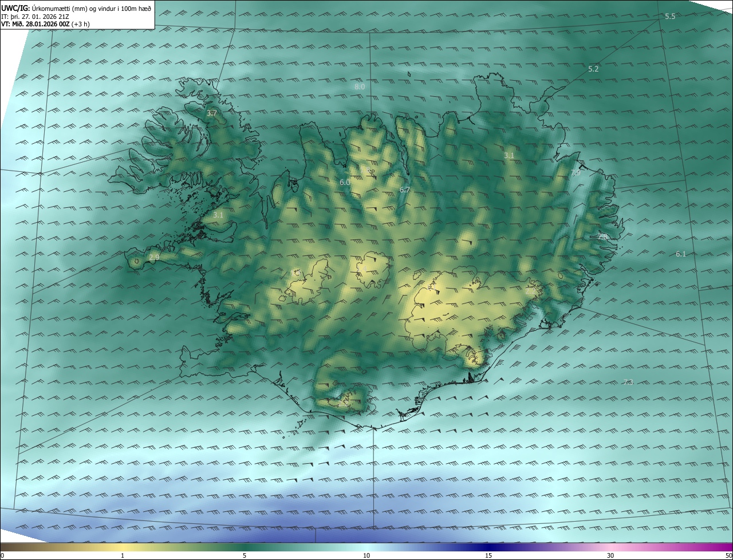
Task: Click the 8.0 value label on the map
Action: coord(360,86)
